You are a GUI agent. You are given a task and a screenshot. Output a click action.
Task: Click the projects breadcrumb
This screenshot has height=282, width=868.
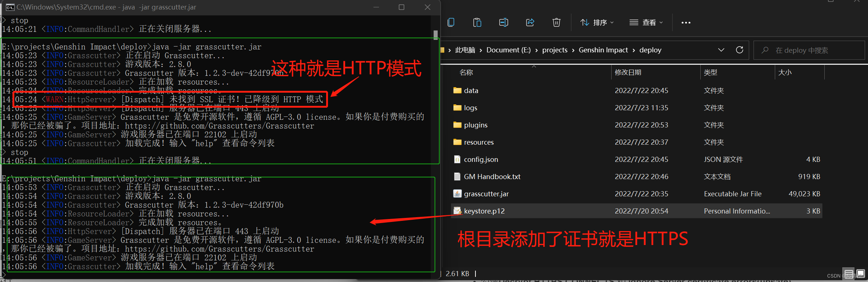[x=555, y=50]
